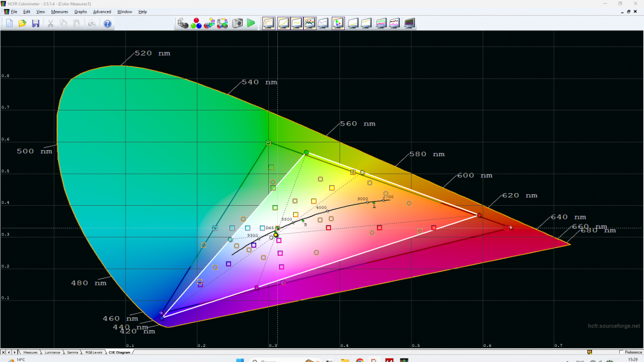
Task: Measure gray scale with gray spheres icon
Action: tap(183, 24)
